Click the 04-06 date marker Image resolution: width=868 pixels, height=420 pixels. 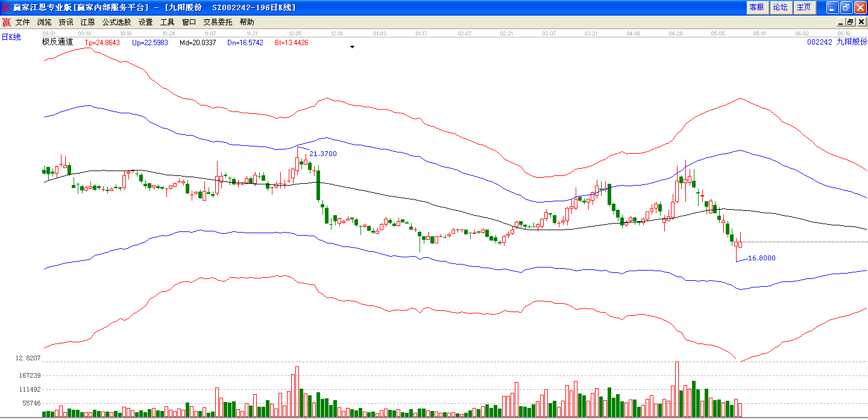click(633, 34)
